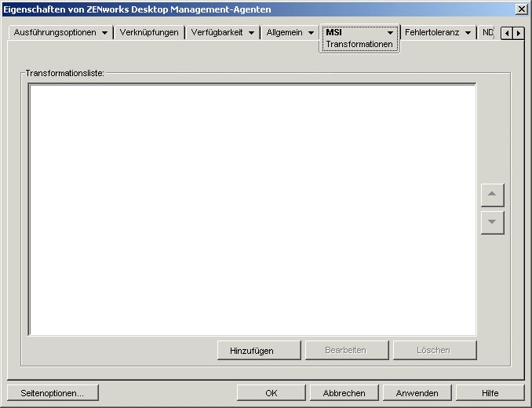This screenshot has height=408, width=532.
Task: Open Seitenoptionen dialog
Action: (x=53, y=393)
